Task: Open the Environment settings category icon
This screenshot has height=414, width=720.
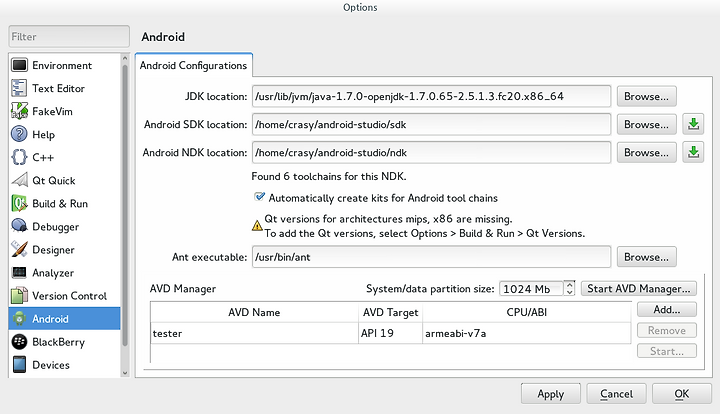Action: [19, 65]
